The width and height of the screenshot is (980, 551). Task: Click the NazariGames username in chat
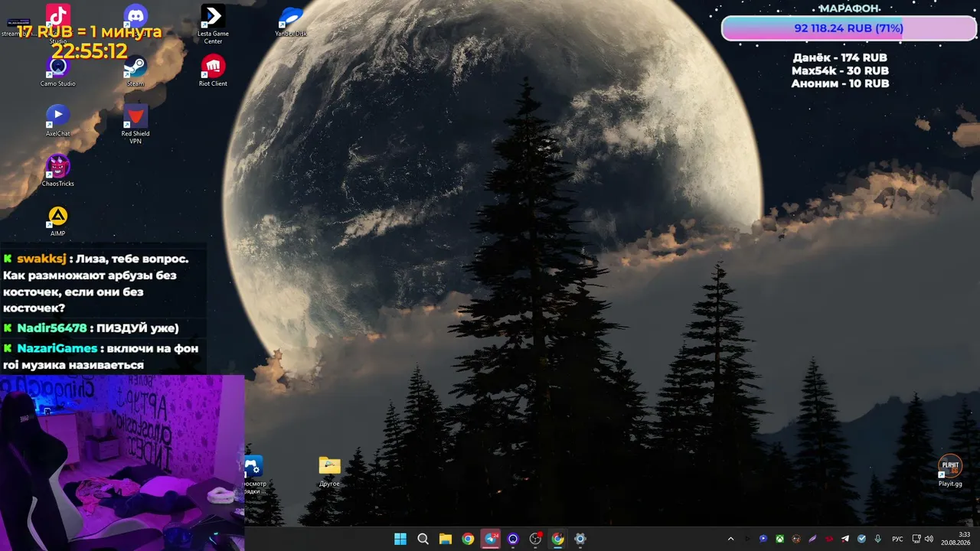click(57, 348)
